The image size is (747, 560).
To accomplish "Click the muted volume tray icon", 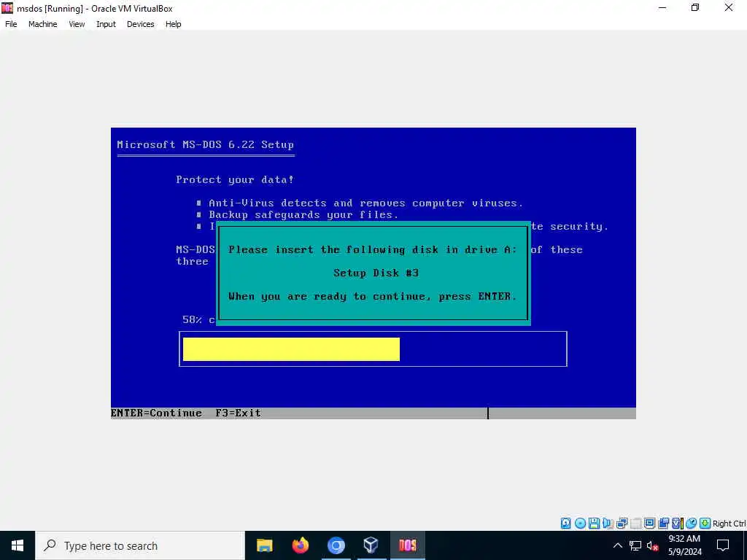I will click(653, 545).
